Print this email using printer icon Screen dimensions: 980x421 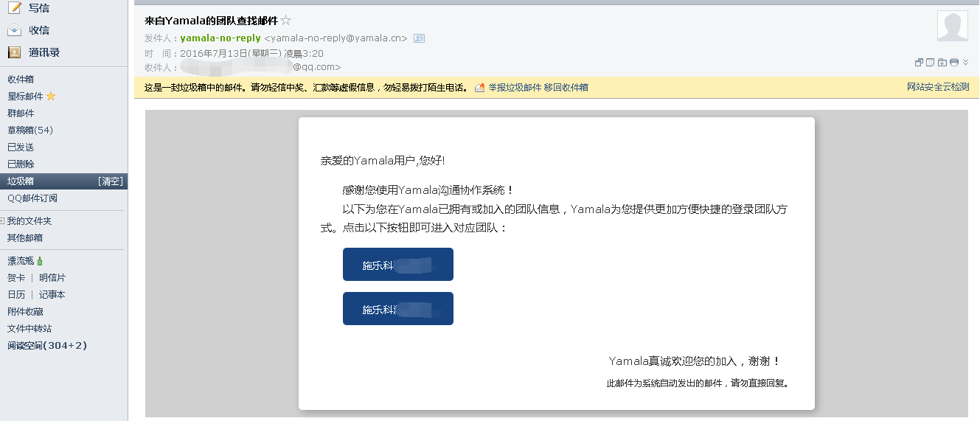click(x=954, y=63)
